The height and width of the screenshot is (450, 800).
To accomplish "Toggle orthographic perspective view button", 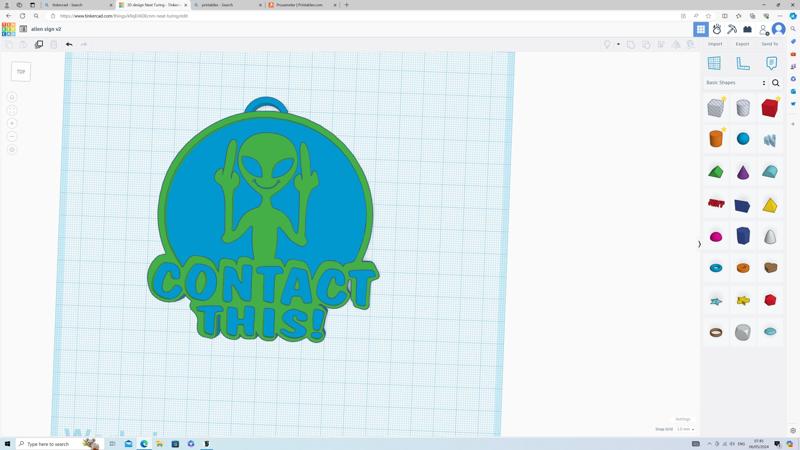I will (12, 149).
